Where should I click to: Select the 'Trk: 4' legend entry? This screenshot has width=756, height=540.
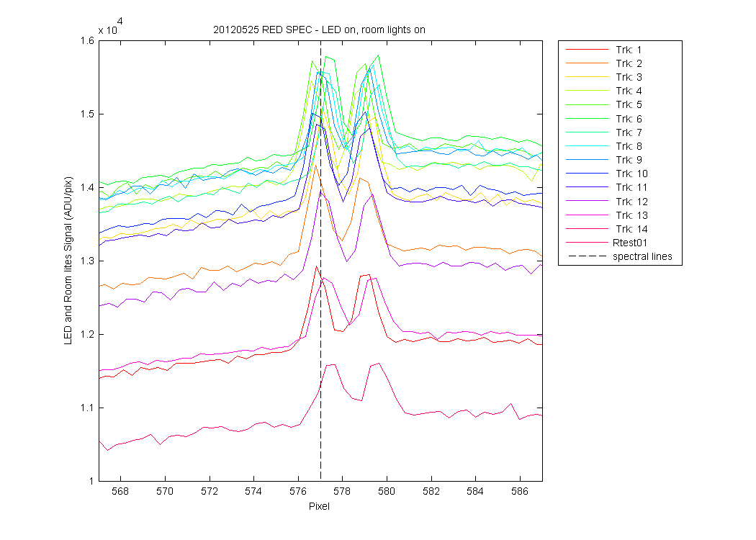[603, 91]
